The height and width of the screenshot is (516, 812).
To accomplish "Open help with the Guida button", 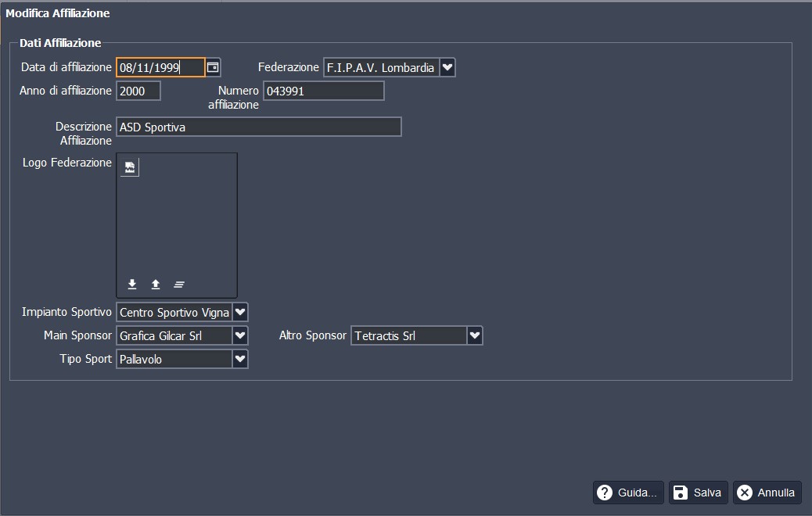I will [628, 493].
